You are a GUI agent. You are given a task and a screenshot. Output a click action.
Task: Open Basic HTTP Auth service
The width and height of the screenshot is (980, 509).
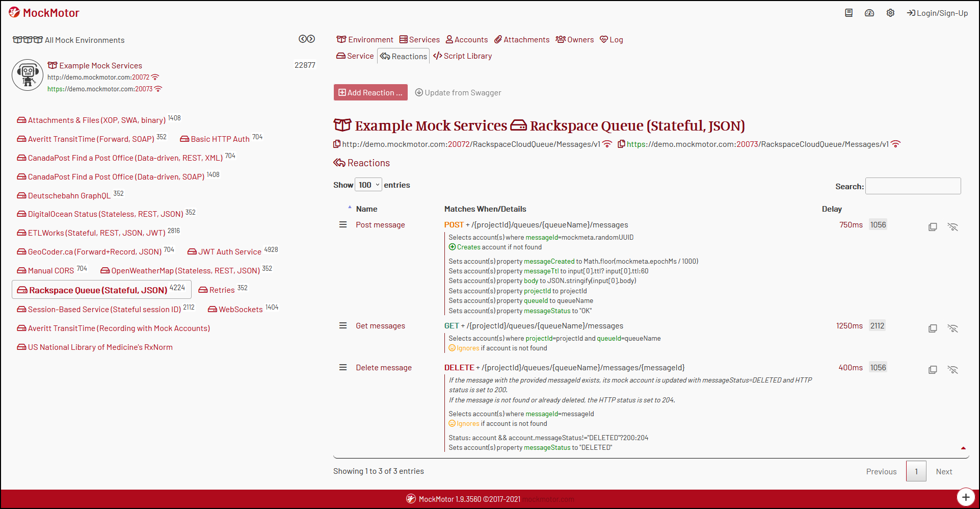tap(215, 139)
